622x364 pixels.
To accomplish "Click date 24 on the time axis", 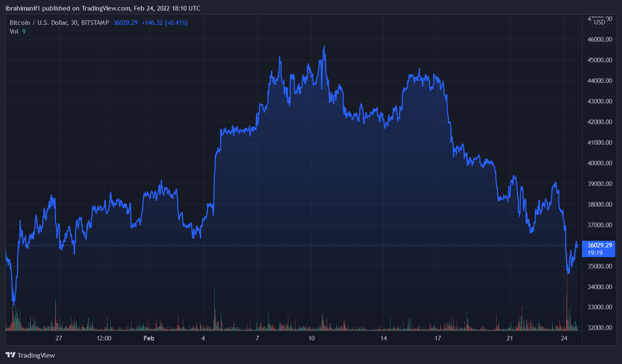I will pyautogui.click(x=564, y=338).
